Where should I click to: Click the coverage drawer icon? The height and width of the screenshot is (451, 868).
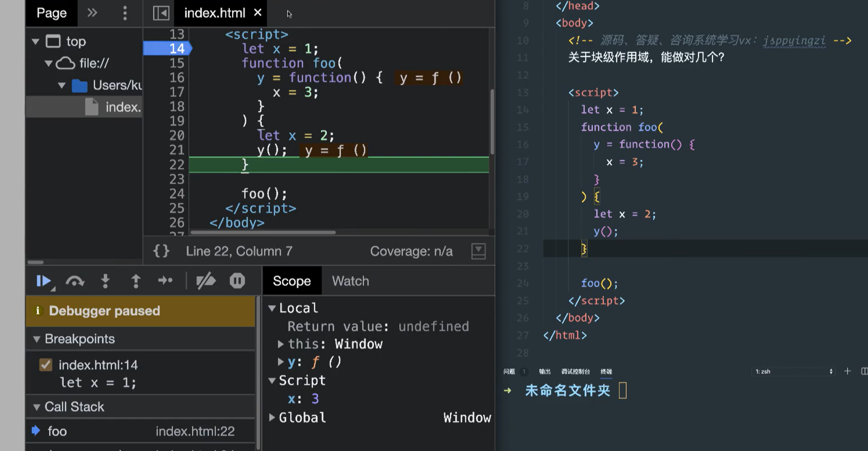point(478,251)
